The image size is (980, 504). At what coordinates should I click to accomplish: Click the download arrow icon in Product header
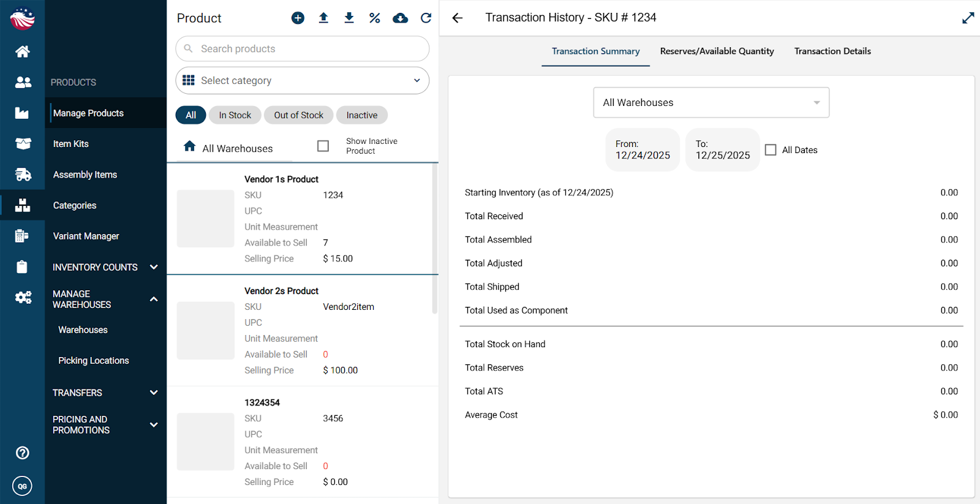pos(349,18)
